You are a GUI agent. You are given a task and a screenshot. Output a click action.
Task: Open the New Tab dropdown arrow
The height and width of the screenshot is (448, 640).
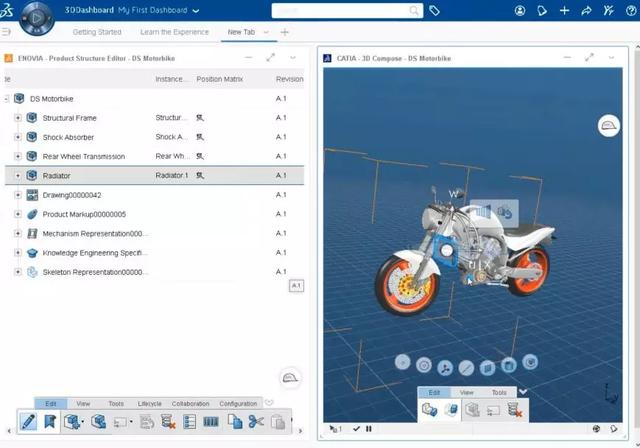coord(266,32)
